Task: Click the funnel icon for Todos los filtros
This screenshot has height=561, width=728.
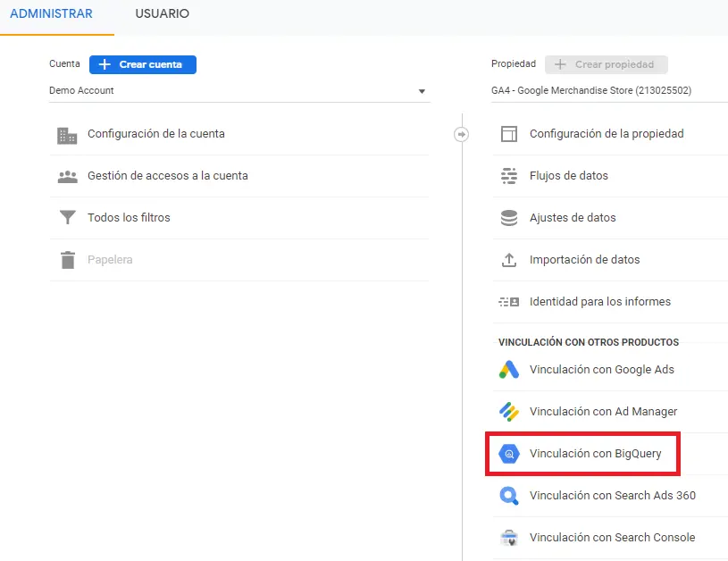Action: [x=67, y=217]
